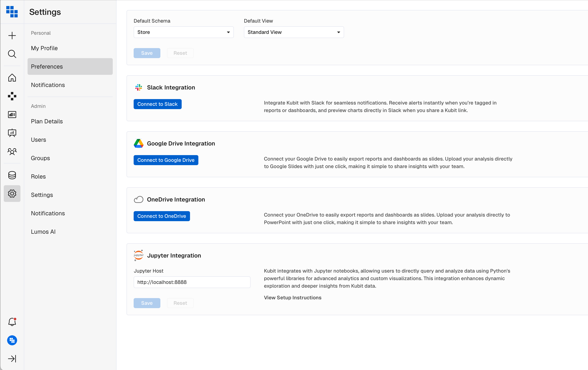Click the notification bell icon
Image resolution: width=588 pixels, height=370 pixels.
tap(12, 322)
